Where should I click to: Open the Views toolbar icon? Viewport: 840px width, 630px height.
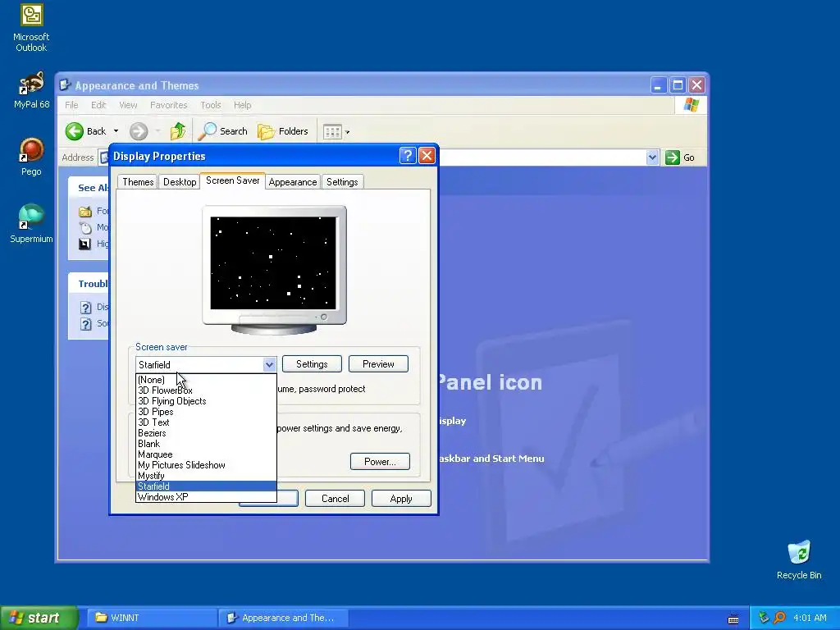pyautogui.click(x=332, y=132)
